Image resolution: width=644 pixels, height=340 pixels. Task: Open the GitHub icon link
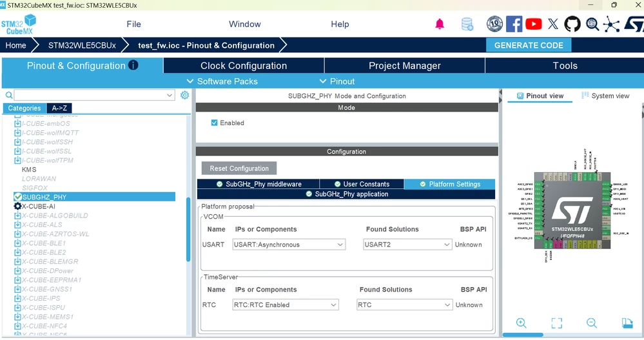572,25
